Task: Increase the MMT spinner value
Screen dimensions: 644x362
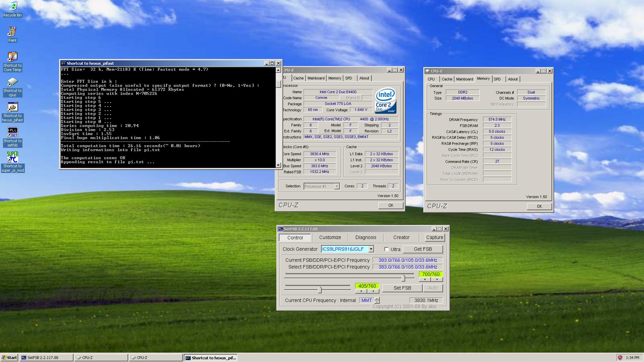Action: click(x=377, y=299)
